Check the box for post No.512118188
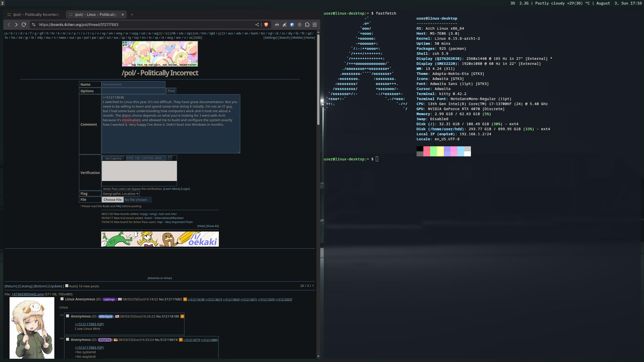Viewport: 644px width, 362px height. point(67,316)
